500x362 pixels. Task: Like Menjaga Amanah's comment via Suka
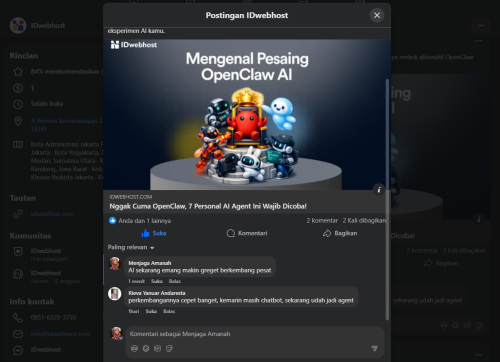157,281
